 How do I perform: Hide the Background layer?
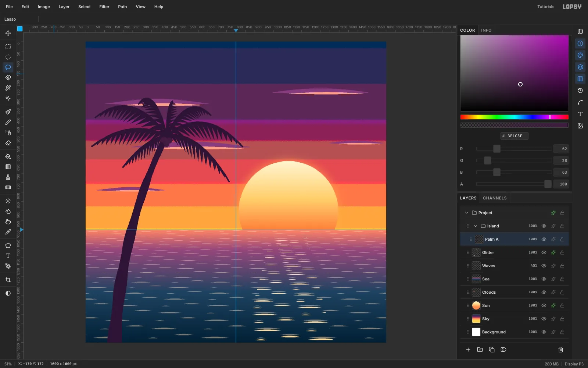click(544, 332)
